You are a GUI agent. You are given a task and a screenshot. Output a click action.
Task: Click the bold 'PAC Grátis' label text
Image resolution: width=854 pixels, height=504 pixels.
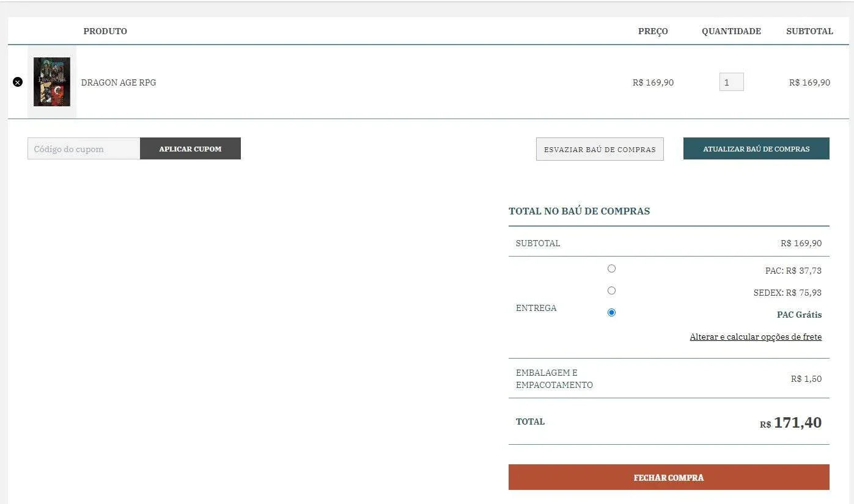(x=799, y=315)
